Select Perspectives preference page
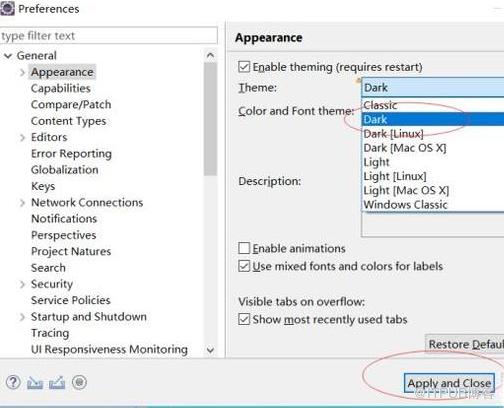This screenshot has width=504, height=408. coord(64,235)
